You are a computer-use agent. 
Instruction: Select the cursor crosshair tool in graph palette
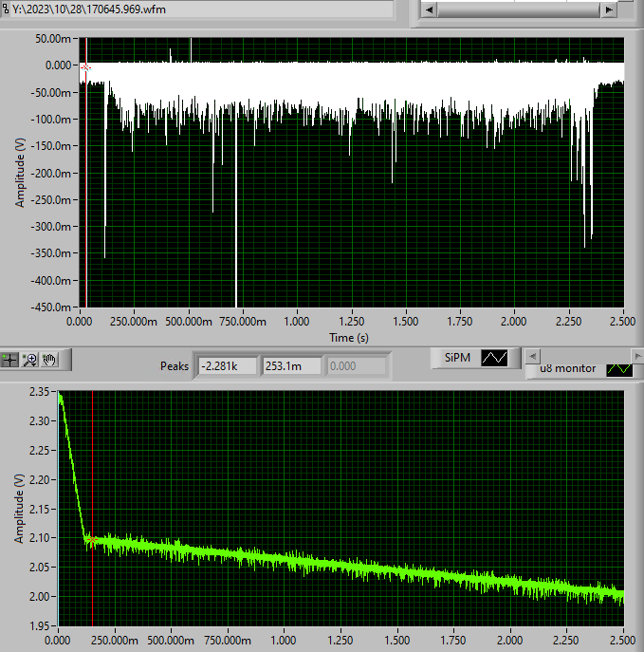9,360
